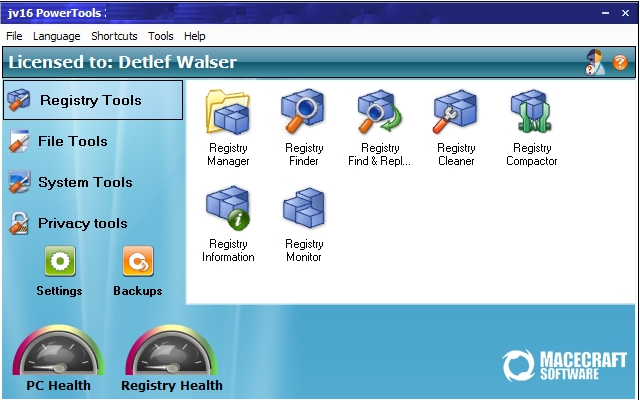Open the Language menu
Image resolution: width=640 pixels, height=400 pixels.
56,36
